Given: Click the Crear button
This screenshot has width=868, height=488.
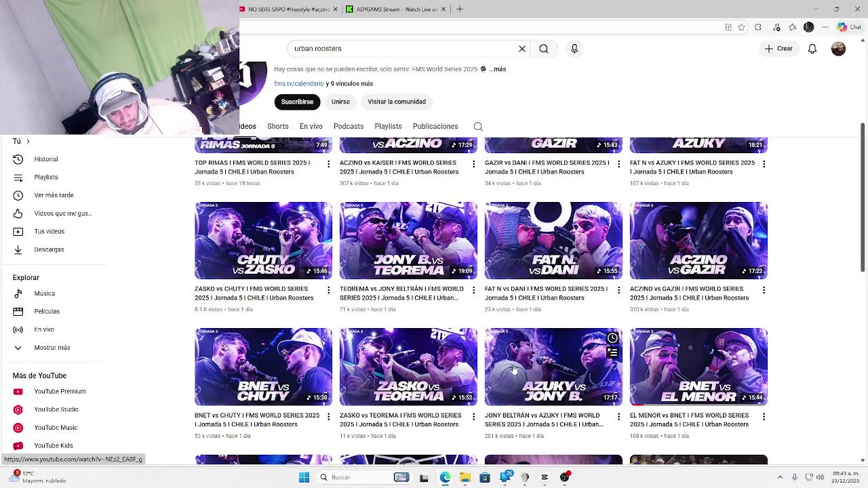Looking at the screenshot, I should (x=778, y=49).
